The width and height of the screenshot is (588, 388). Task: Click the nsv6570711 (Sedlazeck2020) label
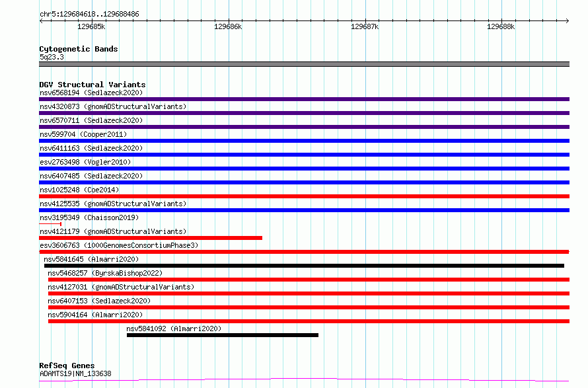point(91,120)
